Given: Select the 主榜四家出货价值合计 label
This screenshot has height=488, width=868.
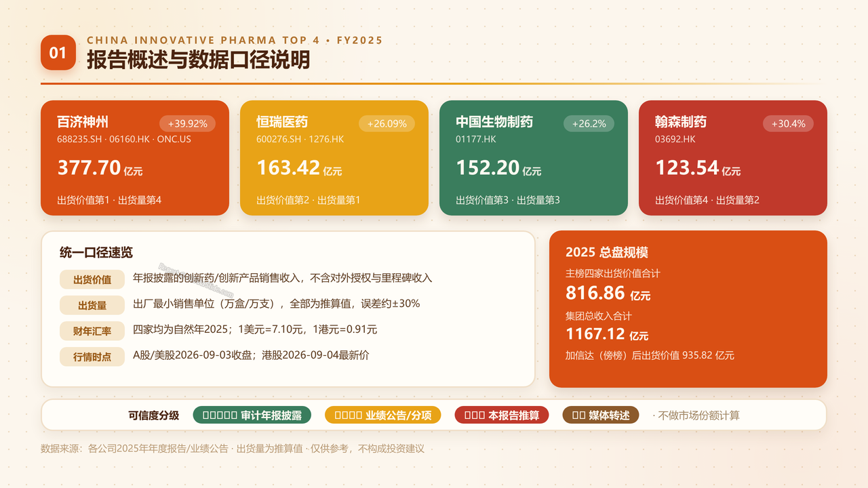Looking at the screenshot, I should [x=613, y=273].
